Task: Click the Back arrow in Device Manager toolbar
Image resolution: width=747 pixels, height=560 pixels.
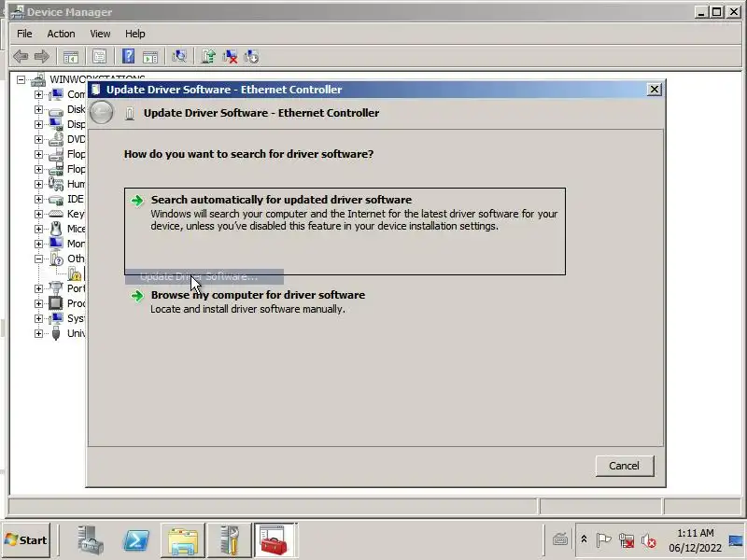Action: click(x=21, y=57)
